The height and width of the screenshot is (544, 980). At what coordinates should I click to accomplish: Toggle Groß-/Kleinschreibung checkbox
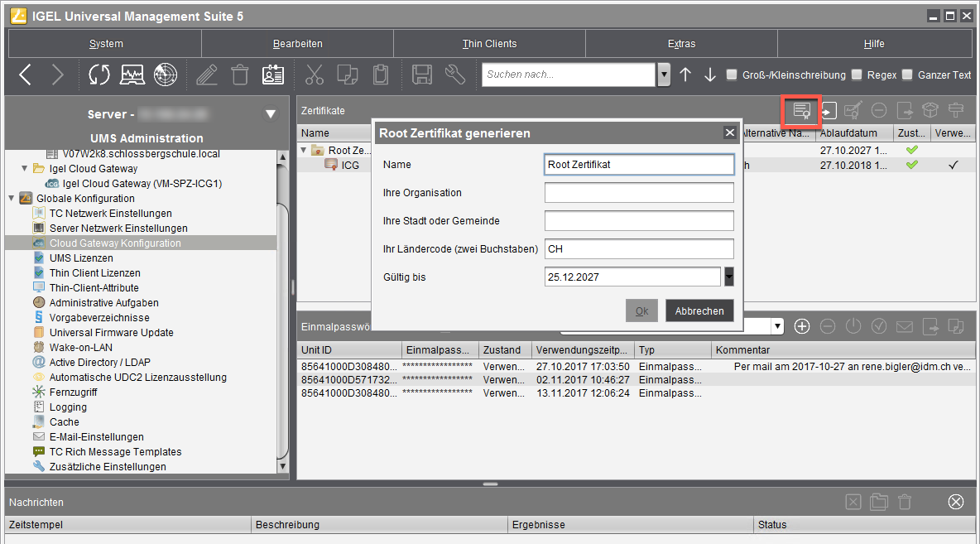coord(731,75)
